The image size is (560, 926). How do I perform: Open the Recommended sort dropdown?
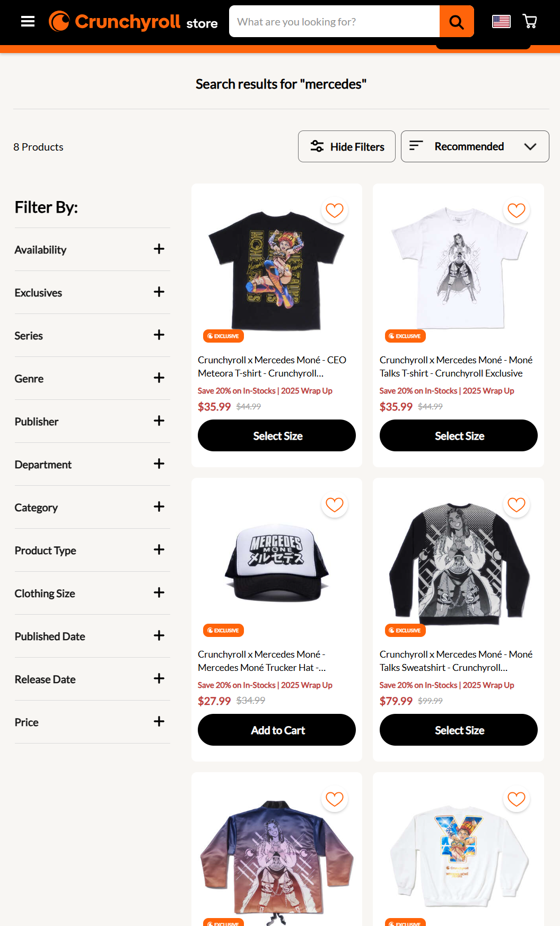(475, 146)
